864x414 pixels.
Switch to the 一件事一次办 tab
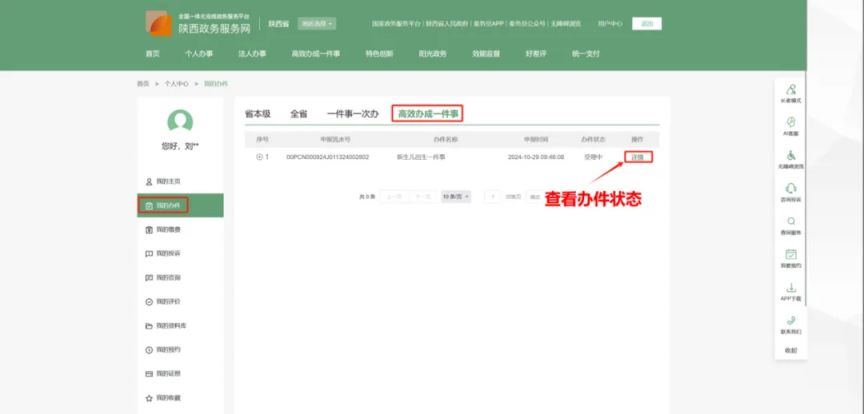coord(353,114)
